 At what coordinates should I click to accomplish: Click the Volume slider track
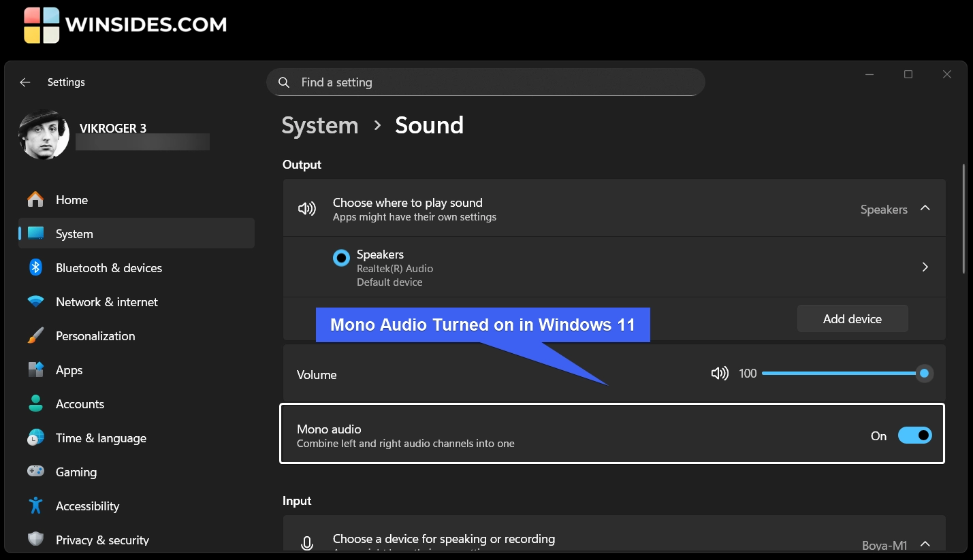[838, 374]
